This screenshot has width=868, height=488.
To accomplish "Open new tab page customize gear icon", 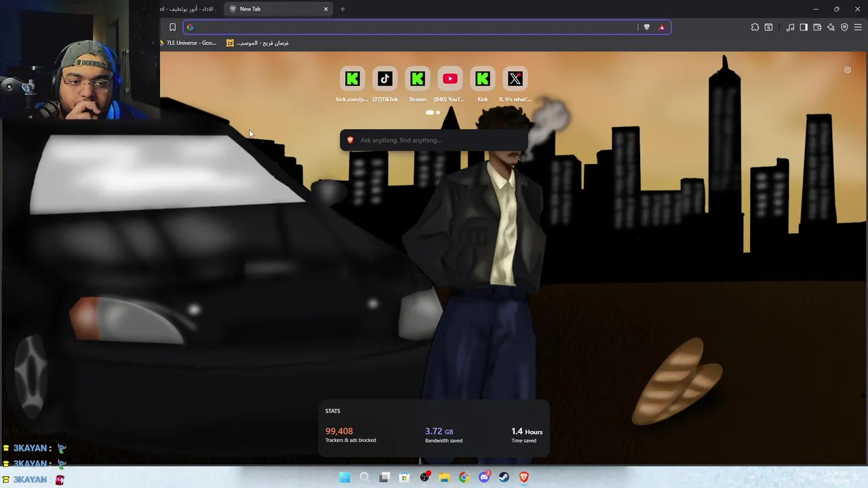I will tap(847, 70).
